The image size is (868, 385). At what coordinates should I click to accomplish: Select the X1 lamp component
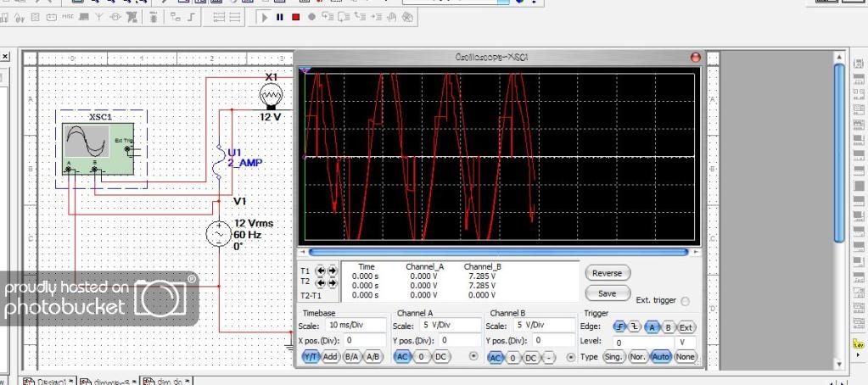point(272,96)
